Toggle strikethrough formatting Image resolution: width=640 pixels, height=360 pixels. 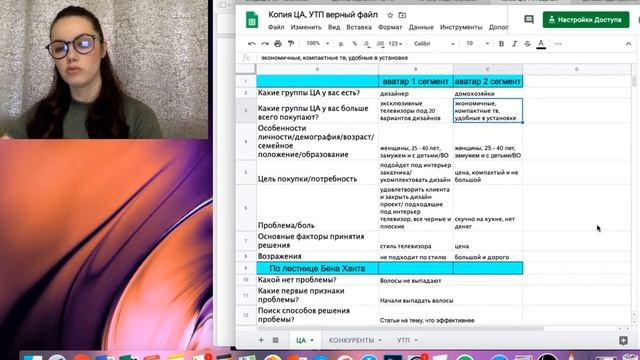pos(527,44)
